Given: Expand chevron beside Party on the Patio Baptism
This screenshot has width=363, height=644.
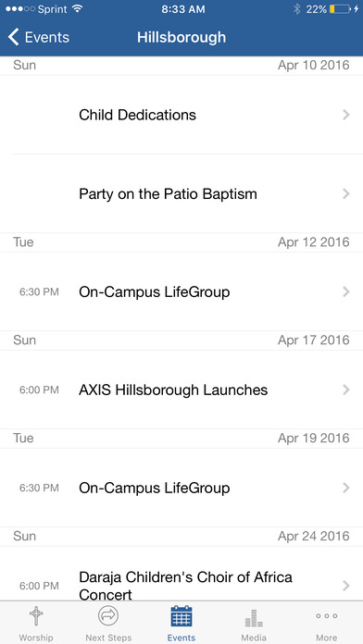Looking at the screenshot, I should point(346,194).
